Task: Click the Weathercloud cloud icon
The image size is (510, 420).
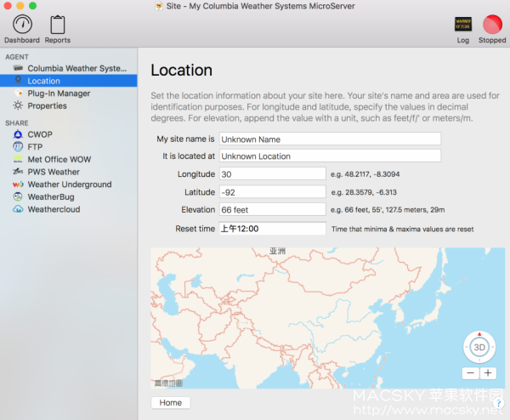Action: point(18,209)
